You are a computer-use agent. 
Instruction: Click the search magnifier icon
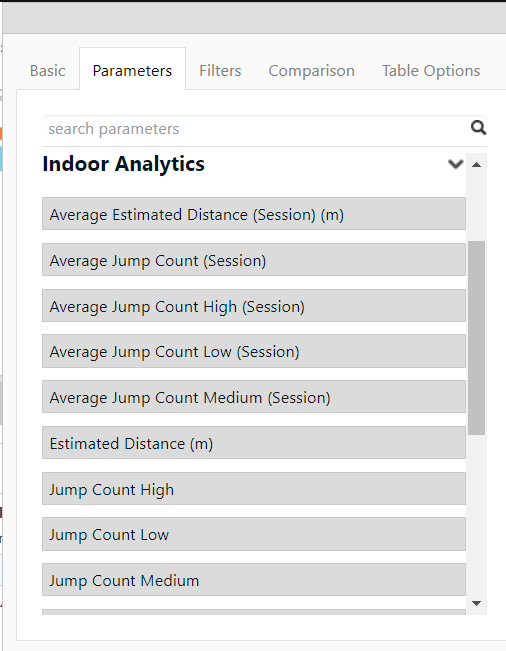point(478,128)
